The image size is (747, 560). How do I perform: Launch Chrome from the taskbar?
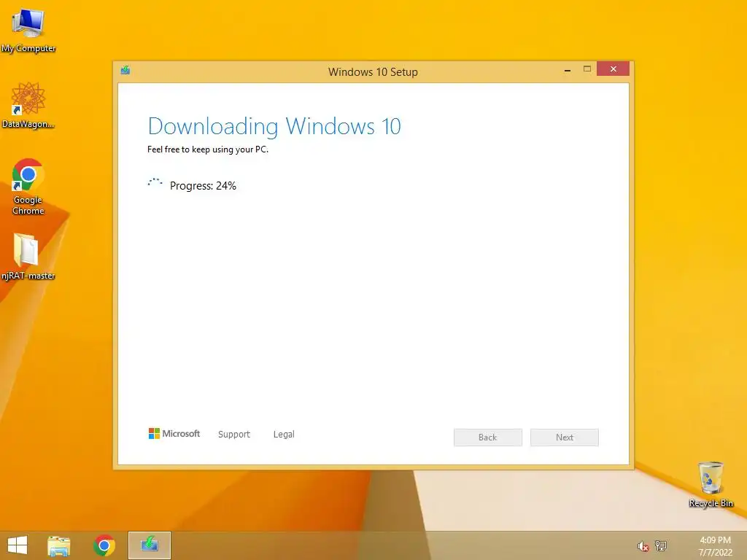point(104,545)
